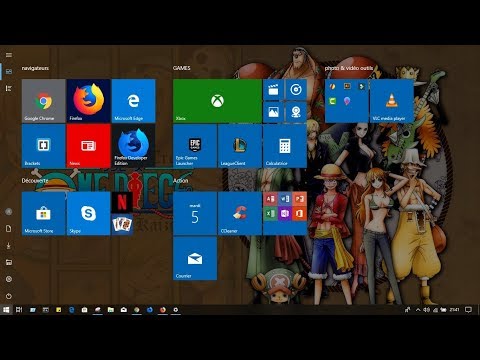Launch Firefox Developer Edition tile
The width and height of the screenshot is (480, 360).
click(x=134, y=146)
